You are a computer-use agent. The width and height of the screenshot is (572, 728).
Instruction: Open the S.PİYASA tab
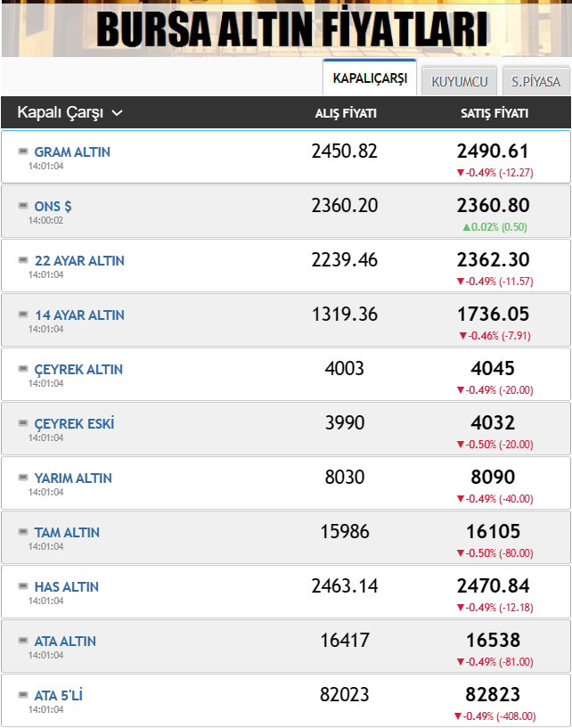[535, 81]
